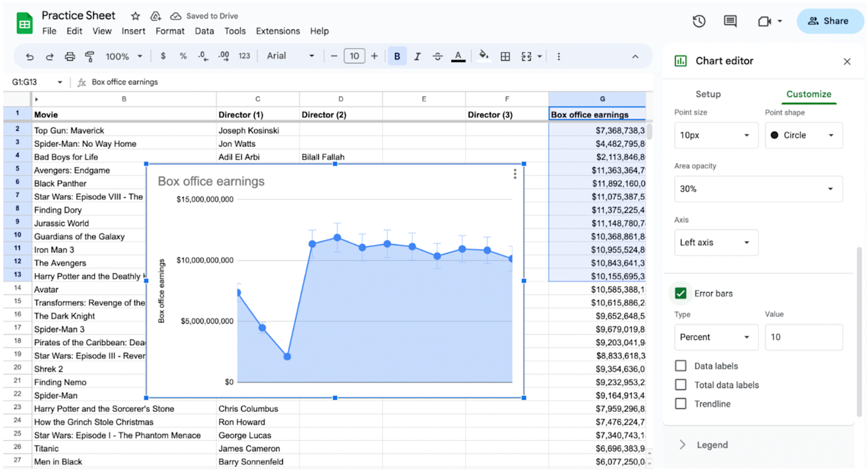
Task: Switch to chart editor Customize tab
Action: tap(808, 94)
